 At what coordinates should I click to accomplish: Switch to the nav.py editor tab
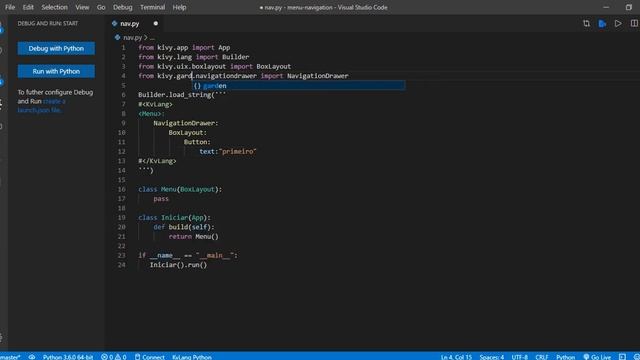pos(129,24)
